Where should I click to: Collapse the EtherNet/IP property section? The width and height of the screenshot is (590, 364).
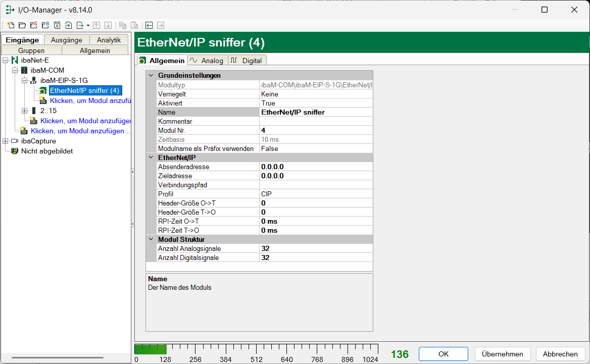point(151,158)
